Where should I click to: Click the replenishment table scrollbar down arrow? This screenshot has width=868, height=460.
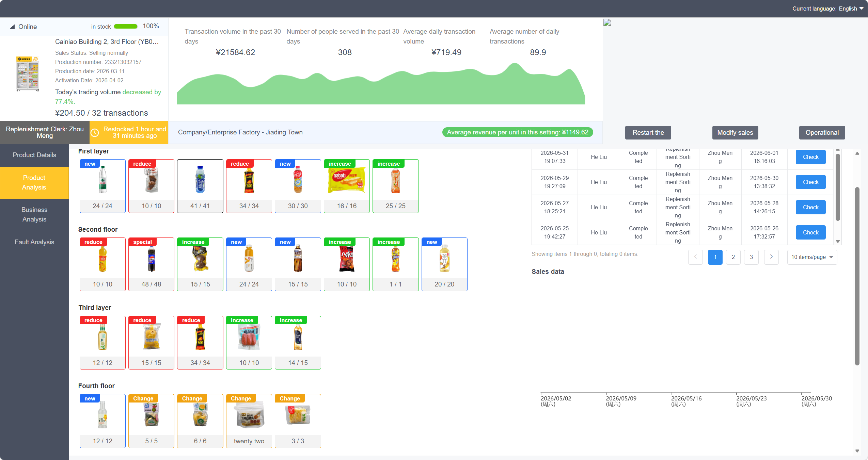[x=838, y=241]
